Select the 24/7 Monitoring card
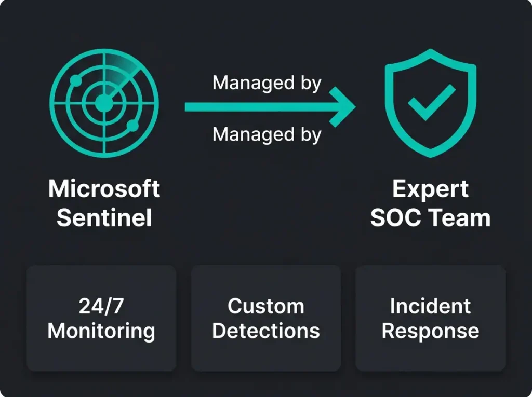Viewport: 532px width, 397px height. [101, 318]
